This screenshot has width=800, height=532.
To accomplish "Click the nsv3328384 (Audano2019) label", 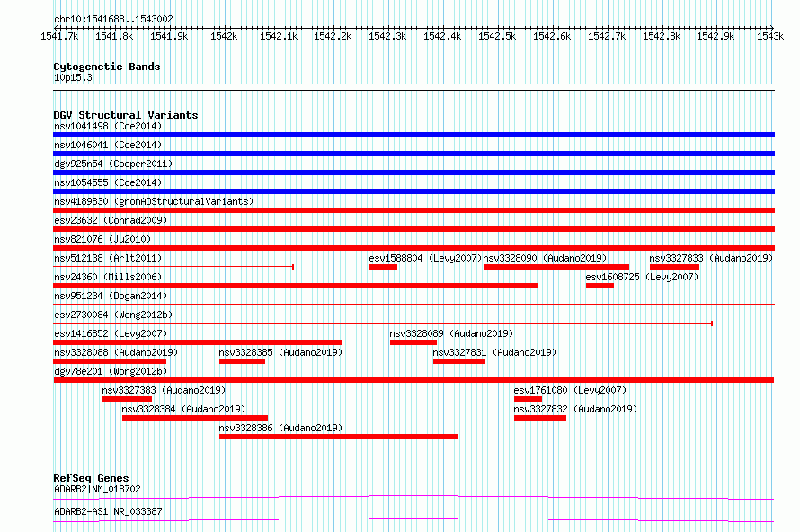I will tap(183, 409).
